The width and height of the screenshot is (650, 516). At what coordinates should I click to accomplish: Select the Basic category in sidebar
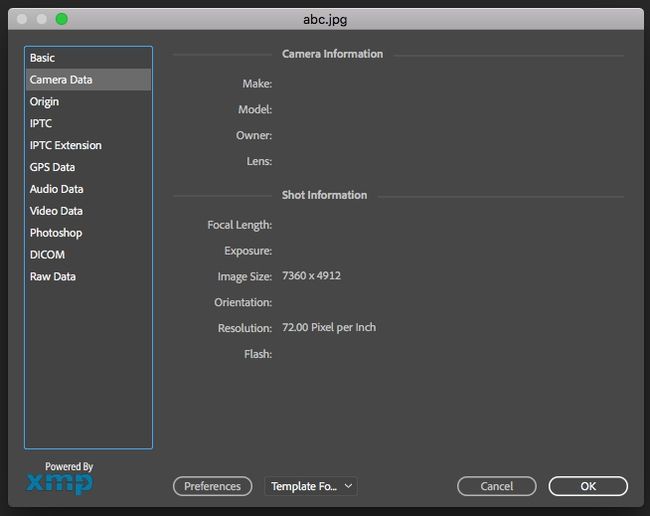[x=43, y=58]
